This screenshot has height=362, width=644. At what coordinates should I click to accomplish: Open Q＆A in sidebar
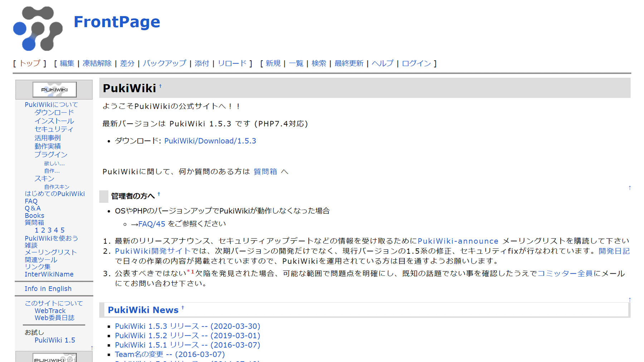click(x=33, y=208)
